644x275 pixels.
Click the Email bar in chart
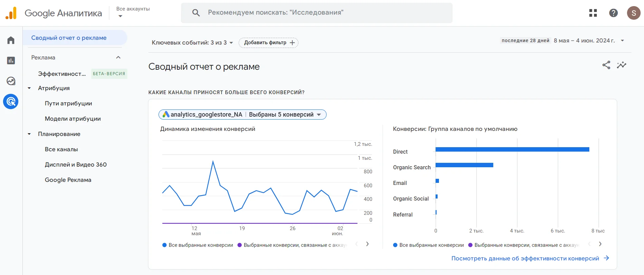tap(437, 181)
